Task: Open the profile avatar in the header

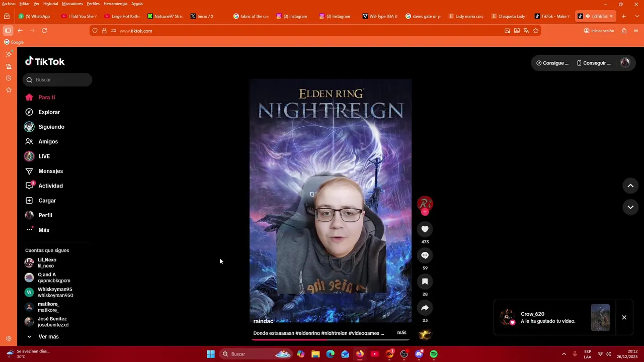Action: pos(625,63)
